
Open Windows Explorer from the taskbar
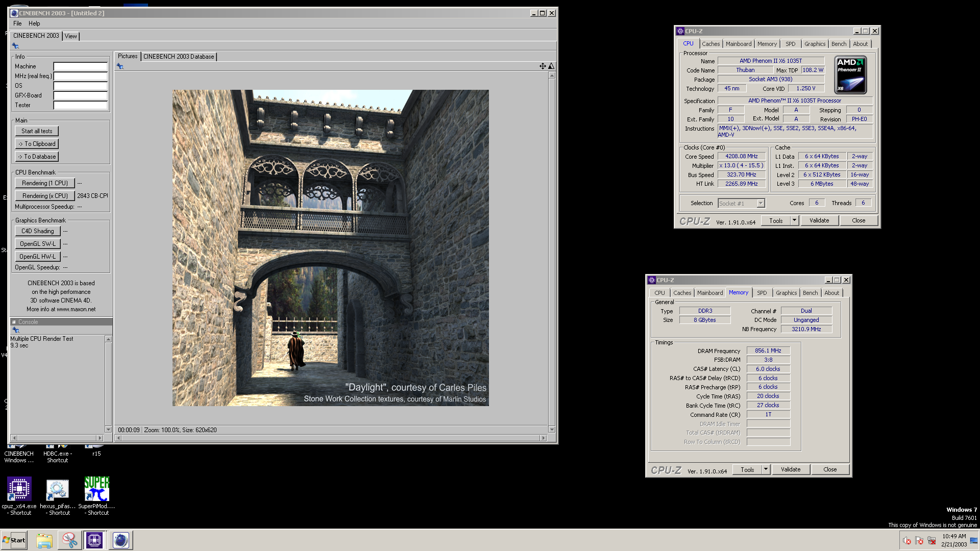coord(44,540)
